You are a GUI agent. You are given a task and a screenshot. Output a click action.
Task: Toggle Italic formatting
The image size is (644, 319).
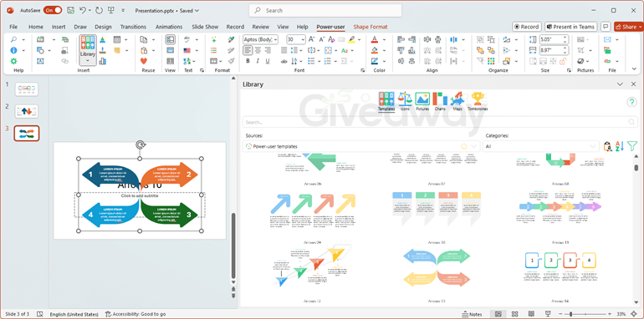click(x=258, y=61)
